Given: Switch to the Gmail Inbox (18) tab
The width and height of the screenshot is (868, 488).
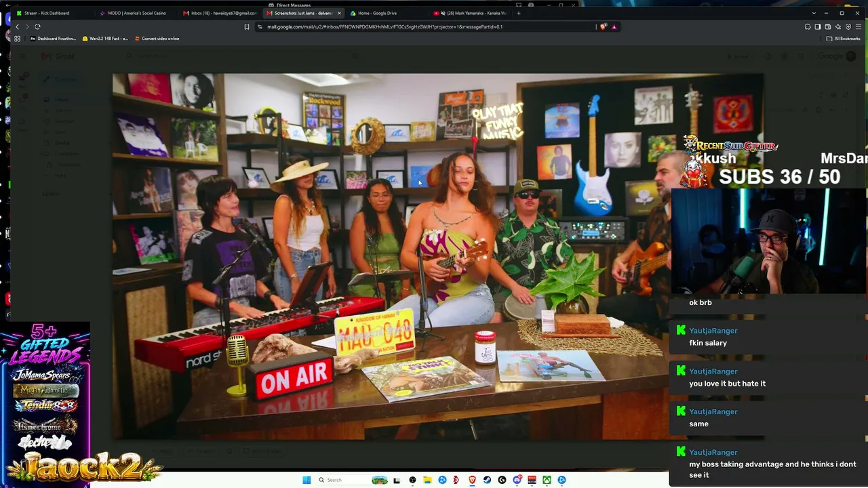Looking at the screenshot, I should 221,13.
